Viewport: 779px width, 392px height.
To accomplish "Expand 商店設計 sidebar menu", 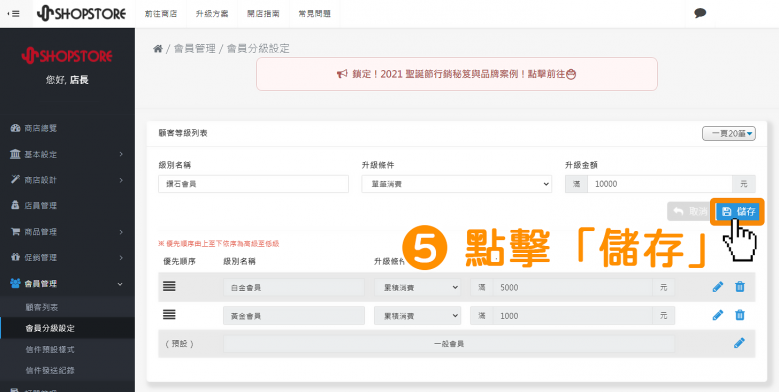I will click(67, 180).
